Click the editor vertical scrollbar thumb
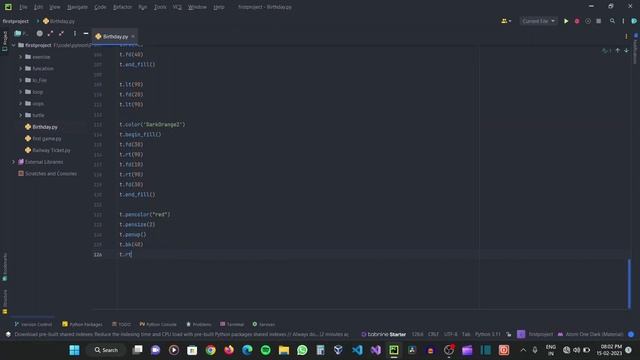 (x=629, y=284)
